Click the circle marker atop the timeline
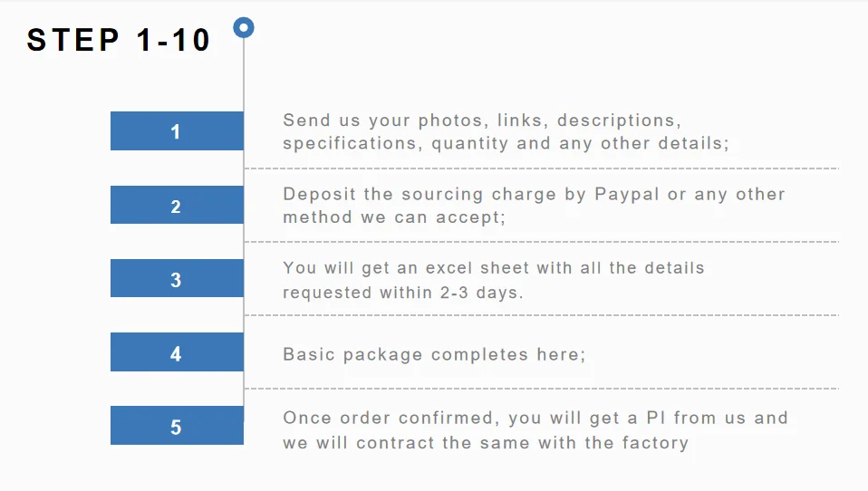The width and height of the screenshot is (868, 491). pos(244,27)
